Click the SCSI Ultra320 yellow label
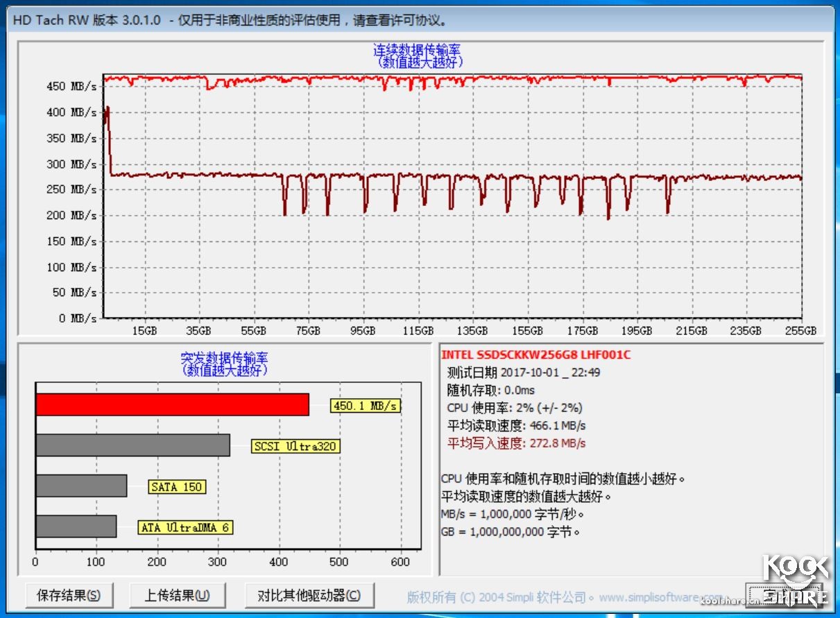This screenshot has height=618, width=840. 297,446
